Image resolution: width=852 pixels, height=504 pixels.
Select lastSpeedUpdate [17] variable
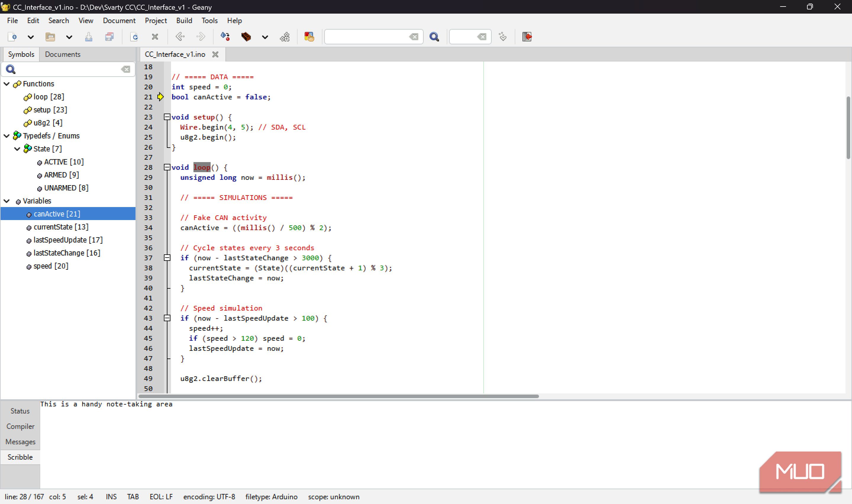pos(68,240)
